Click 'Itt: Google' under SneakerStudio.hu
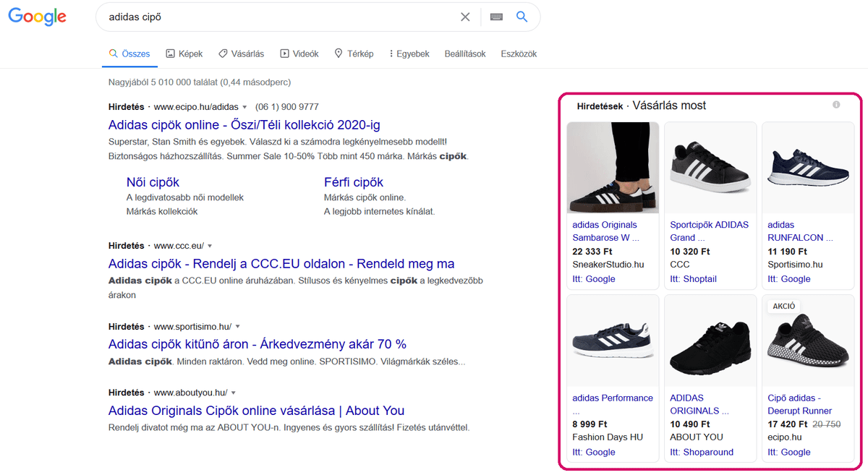Screen dimensions: 868x475 pos(594,279)
